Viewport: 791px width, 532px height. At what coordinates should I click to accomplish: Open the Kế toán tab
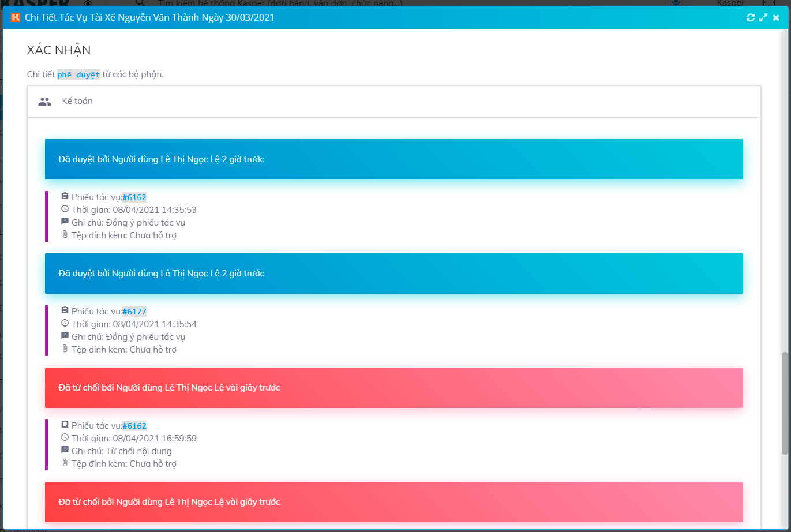pos(77,101)
